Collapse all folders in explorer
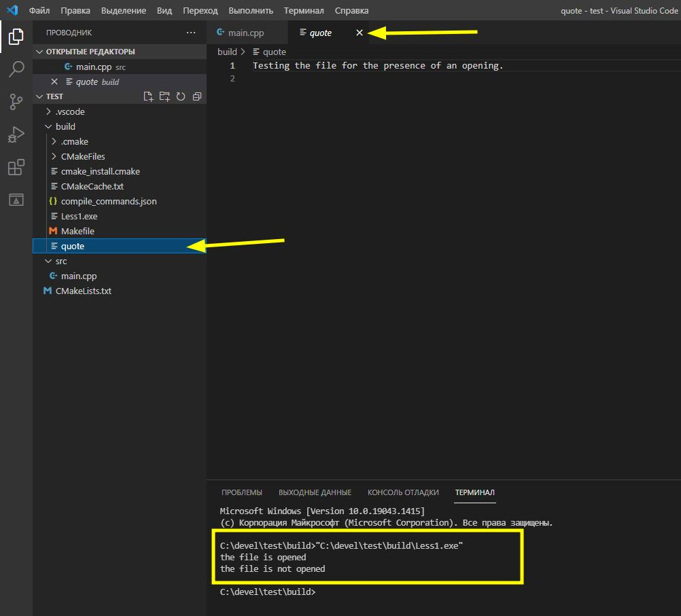The height and width of the screenshot is (616, 681). click(x=197, y=96)
